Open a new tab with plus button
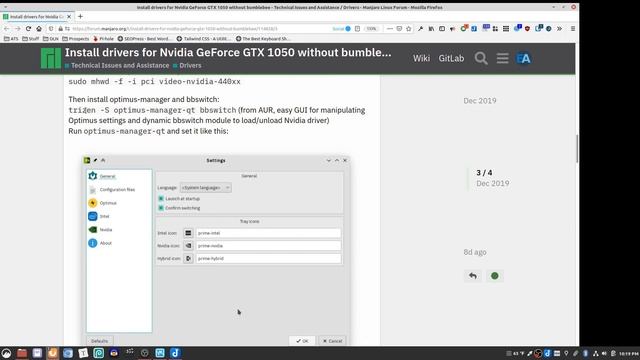 coord(80,16)
